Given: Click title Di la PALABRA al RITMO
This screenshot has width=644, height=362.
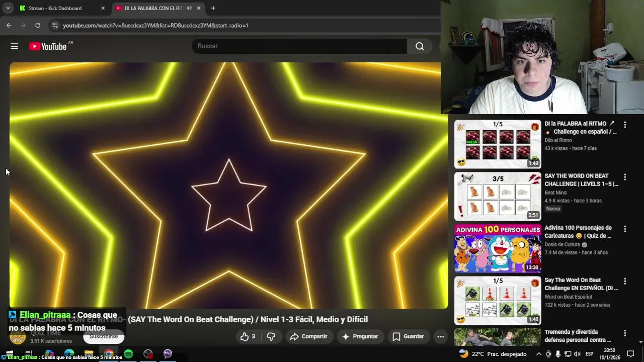Looking at the screenshot, I should [x=581, y=128].
